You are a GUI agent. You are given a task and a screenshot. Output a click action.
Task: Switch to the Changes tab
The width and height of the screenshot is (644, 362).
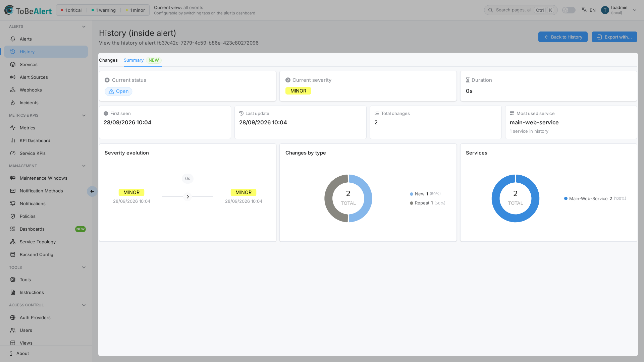[108, 60]
